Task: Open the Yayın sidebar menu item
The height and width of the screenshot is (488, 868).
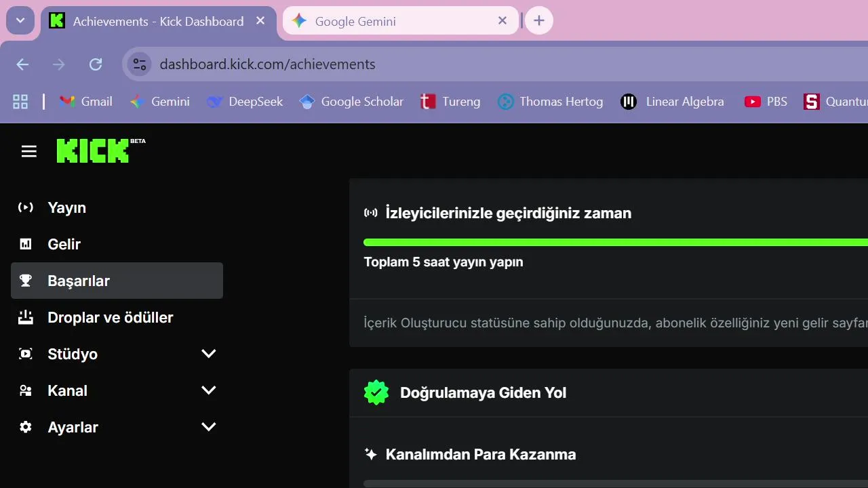Action: coord(117,207)
